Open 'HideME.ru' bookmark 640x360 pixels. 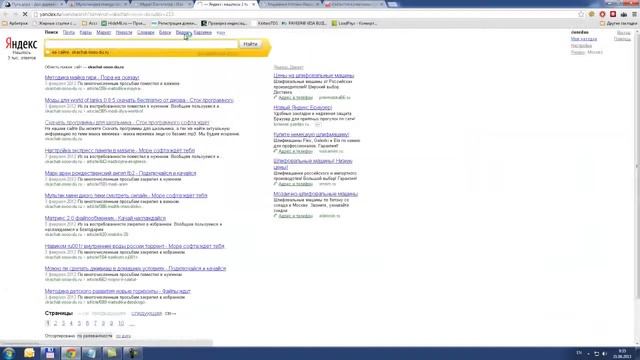123,23
